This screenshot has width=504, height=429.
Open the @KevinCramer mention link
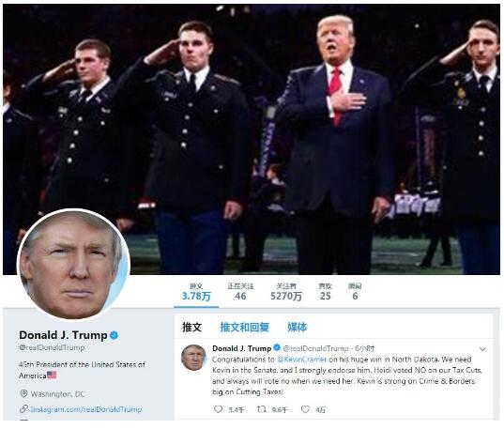(x=302, y=359)
